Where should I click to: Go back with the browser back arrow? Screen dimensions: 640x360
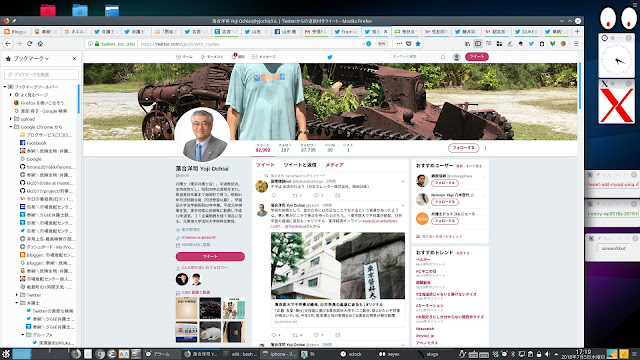(x=8, y=44)
